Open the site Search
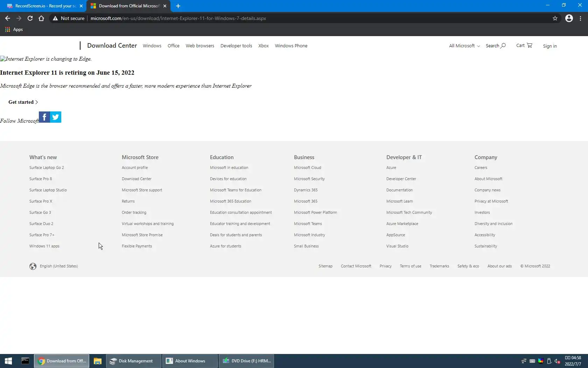 (x=496, y=46)
